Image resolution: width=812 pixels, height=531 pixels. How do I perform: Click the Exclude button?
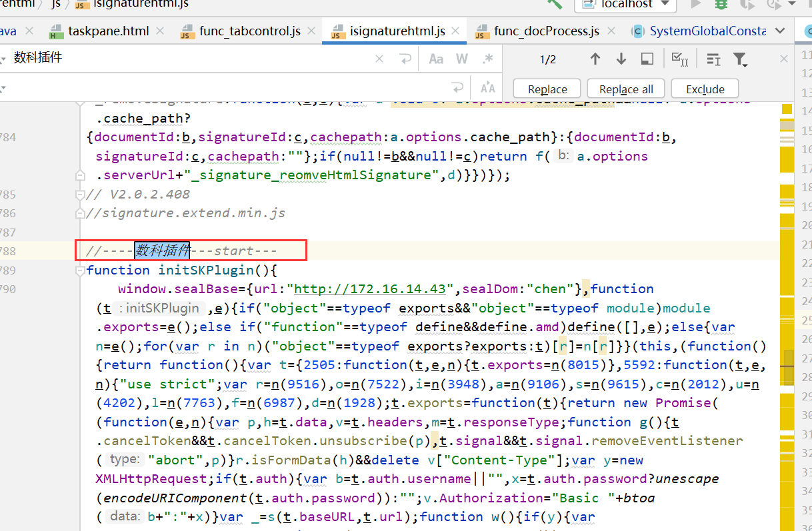tap(705, 89)
